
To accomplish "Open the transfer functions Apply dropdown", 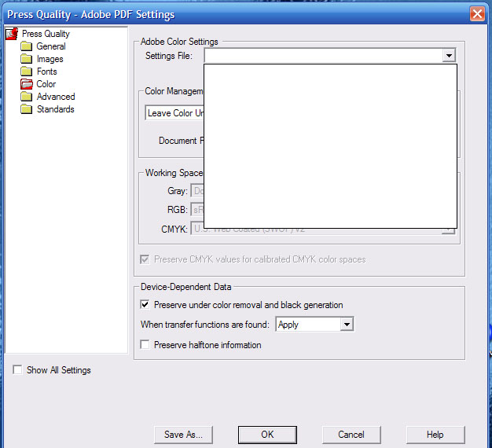I will (314, 324).
